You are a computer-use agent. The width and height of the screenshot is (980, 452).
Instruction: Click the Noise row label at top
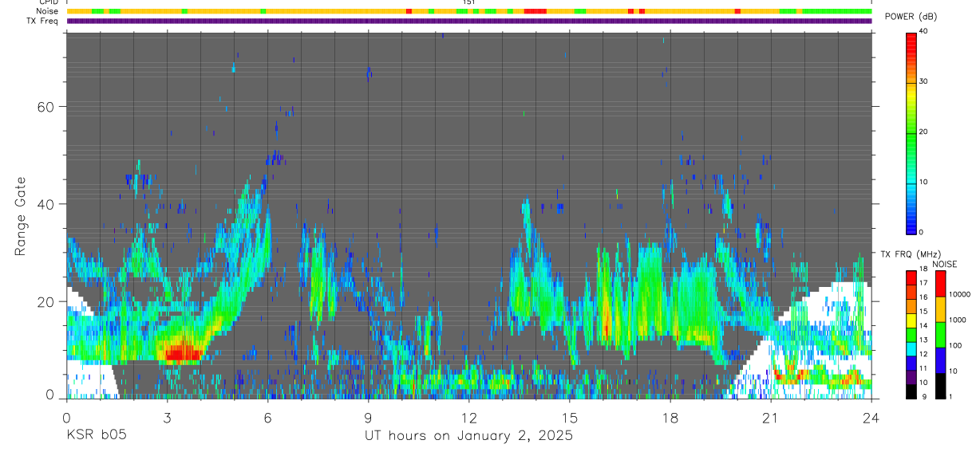[47, 11]
